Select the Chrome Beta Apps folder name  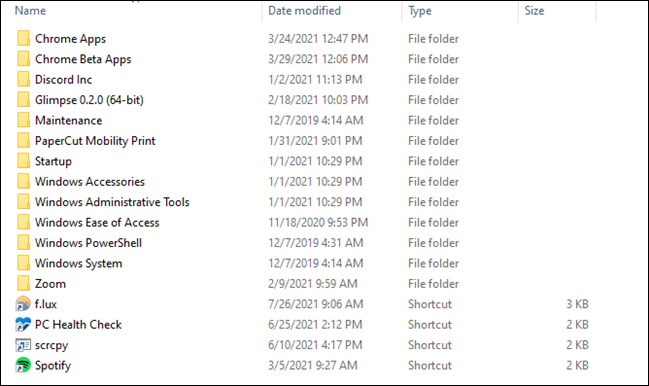83,59
